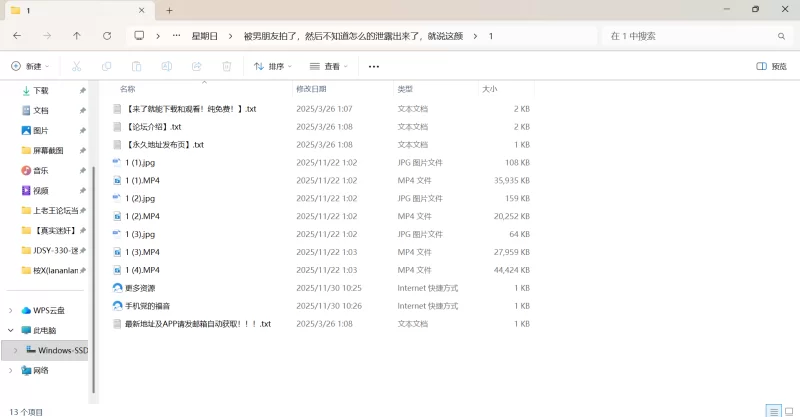Click the Back navigation arrow

coord(17,35)
